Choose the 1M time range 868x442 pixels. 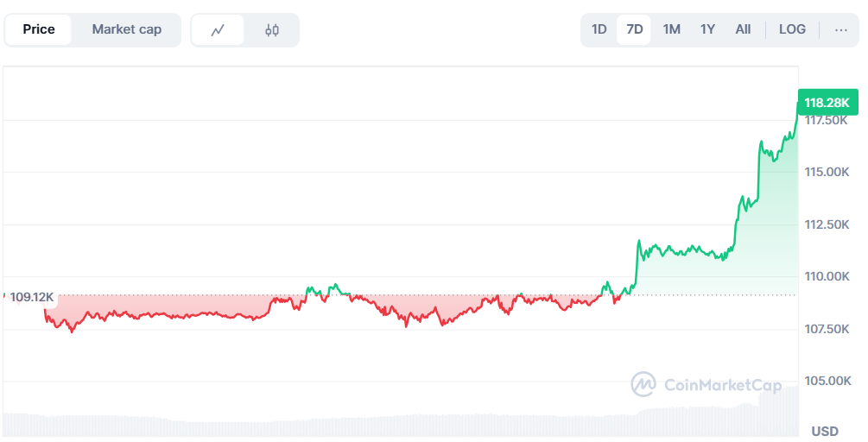click(671, 29)
